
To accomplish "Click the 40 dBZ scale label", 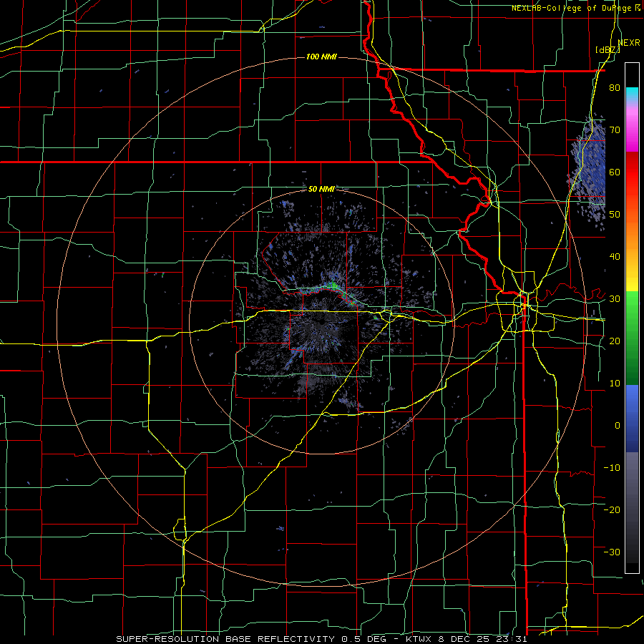I will pyautogui.click(x=615, y=257).
